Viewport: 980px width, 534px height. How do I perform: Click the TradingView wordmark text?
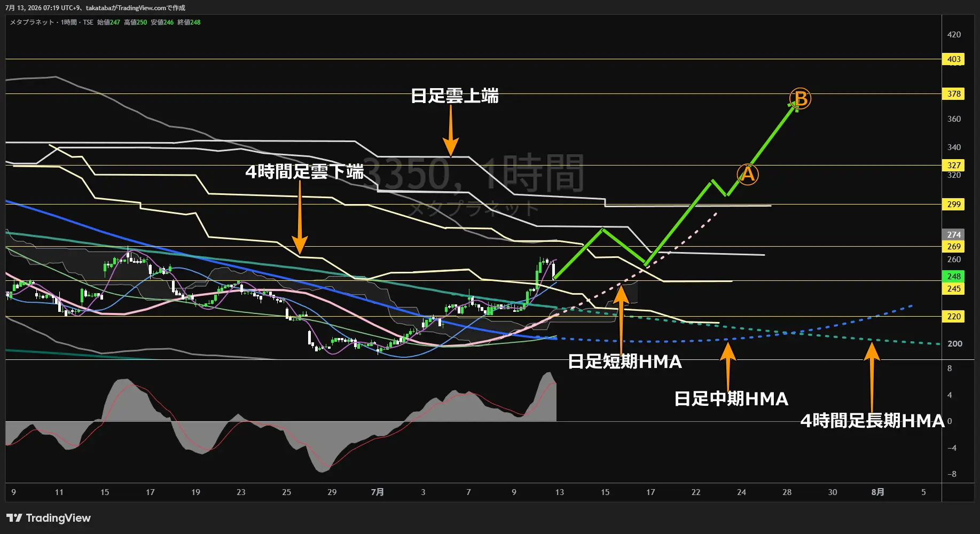pos(58,518)
